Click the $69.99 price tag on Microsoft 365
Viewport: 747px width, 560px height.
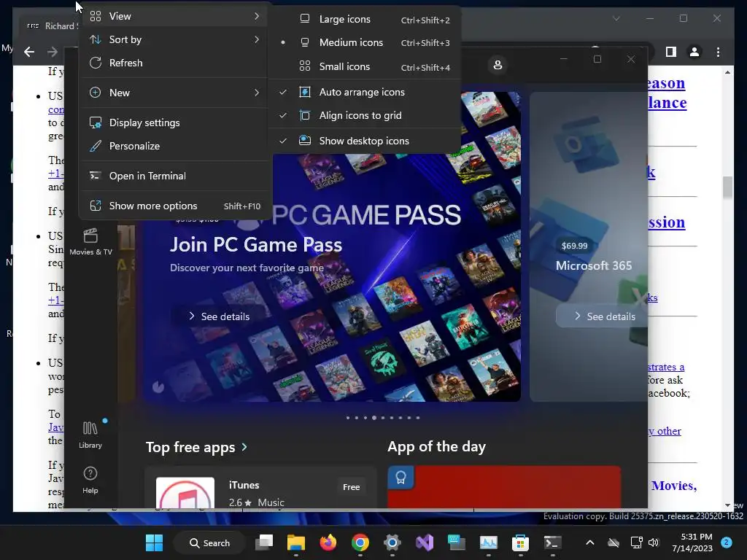click(574, 246)
